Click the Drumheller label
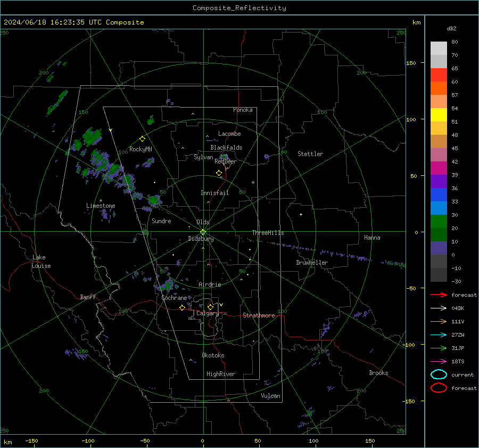This screenshot has height=448, width=479. pos(312,263)
